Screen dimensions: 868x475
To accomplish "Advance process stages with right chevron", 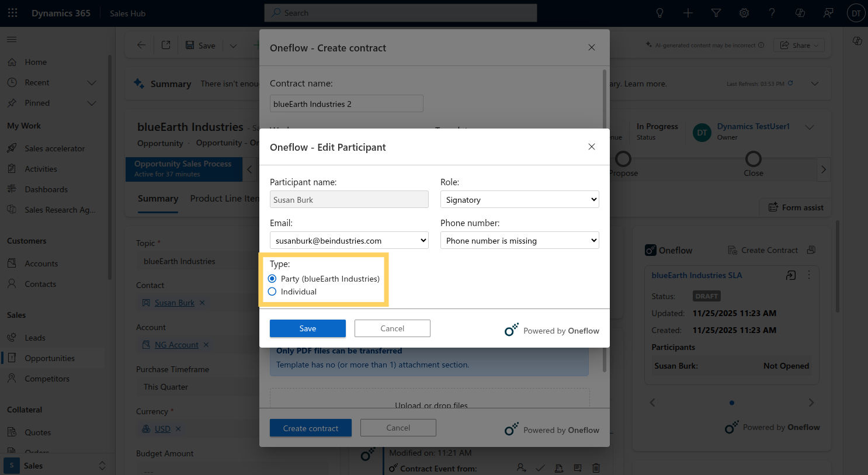I will 824,169.
